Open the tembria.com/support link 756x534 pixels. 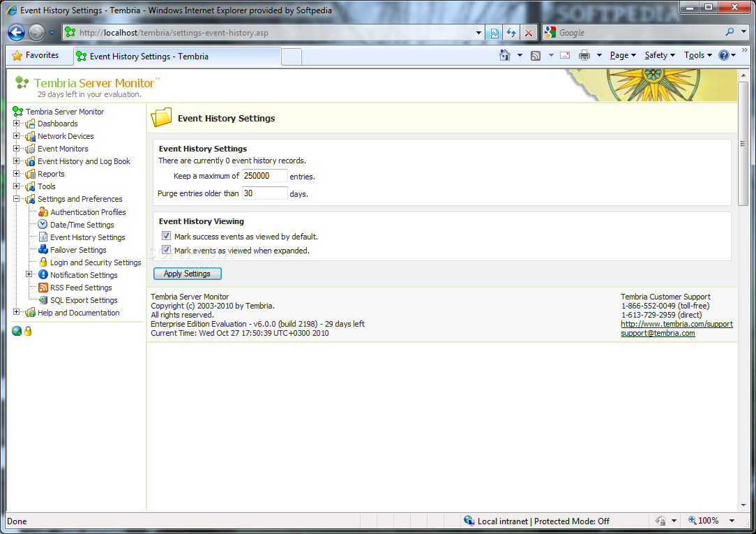(x=676, y=324)
